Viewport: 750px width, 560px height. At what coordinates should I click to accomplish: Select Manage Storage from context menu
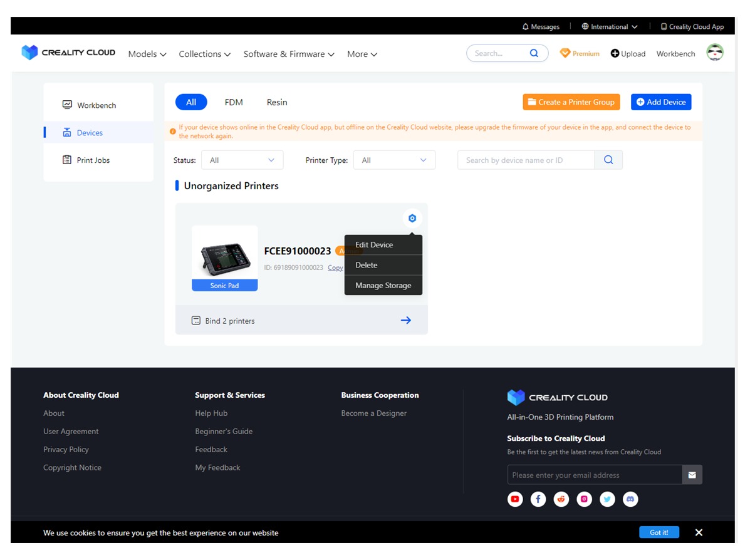click(383, 285)
